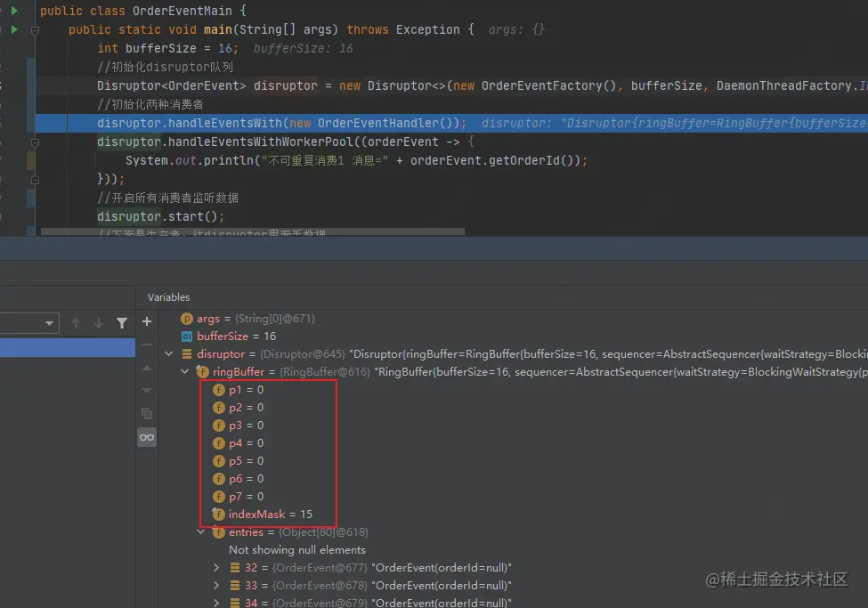
Task: Click the field icon beside p3
Action: coord(219,426)
